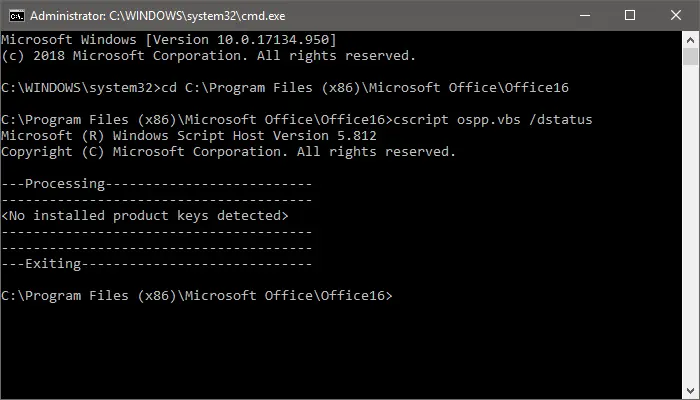The width and height of the screenshot is (700, 400).
Task: Click the scrollbar down arrow
Action: (x=690, y=390)
